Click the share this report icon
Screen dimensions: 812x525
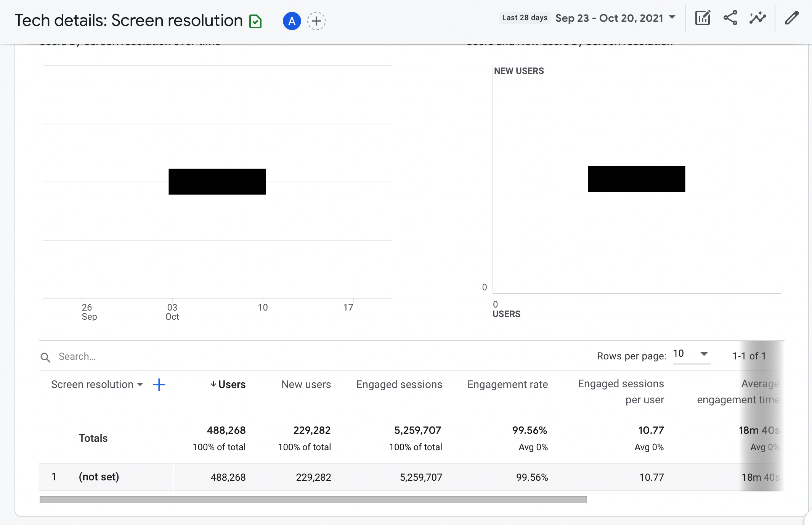[730, 18]
